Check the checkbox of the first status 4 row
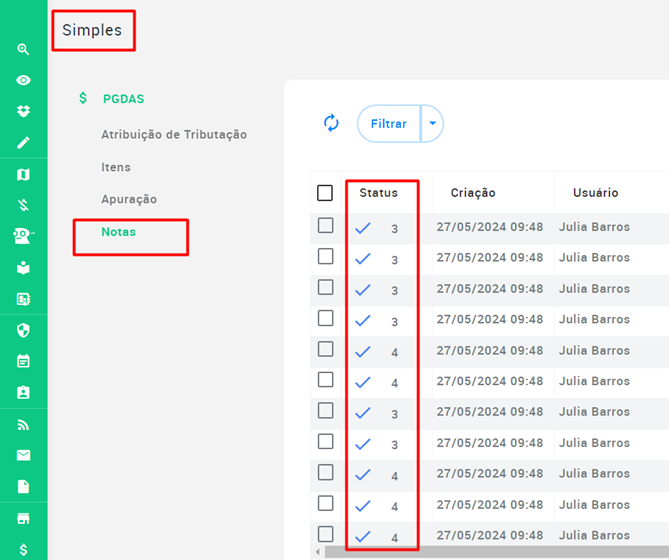This screenshot has width=669, height=560. 326,349
